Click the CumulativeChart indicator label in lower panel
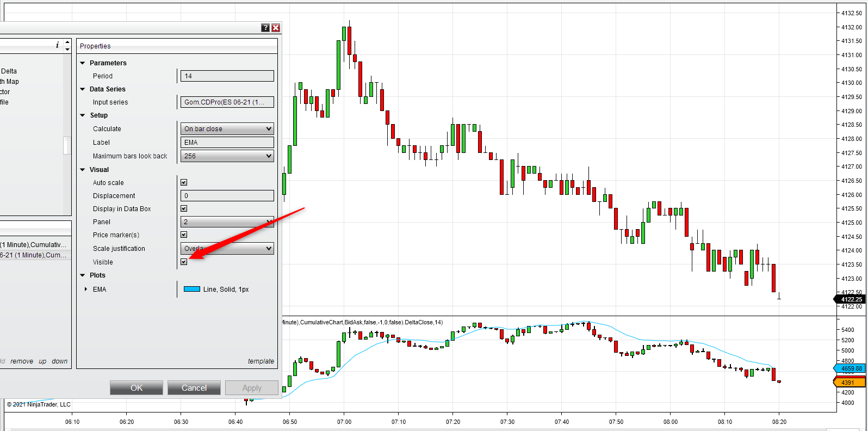Screen dimensions: 868x431 pos(362,323)
